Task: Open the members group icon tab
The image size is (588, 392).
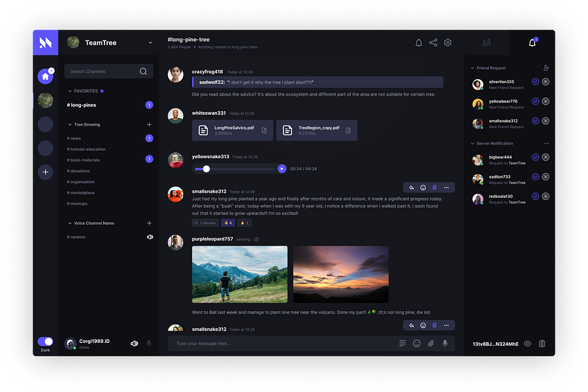Action: tap(486, 42)
